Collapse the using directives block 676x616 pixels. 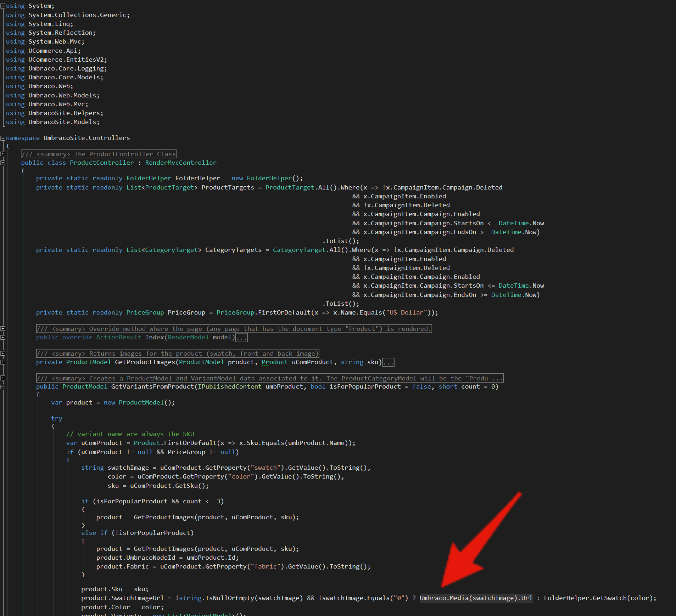click(x=3, y=6)
